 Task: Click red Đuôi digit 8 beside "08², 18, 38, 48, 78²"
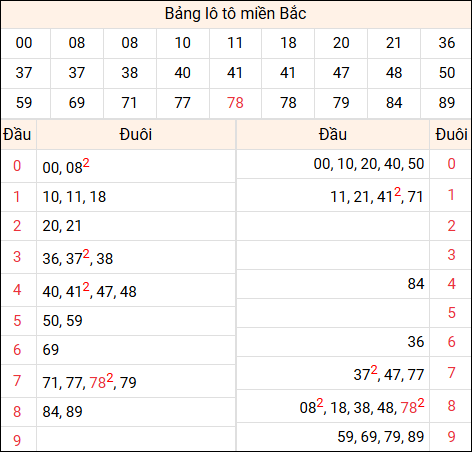[x=451, y=406]
